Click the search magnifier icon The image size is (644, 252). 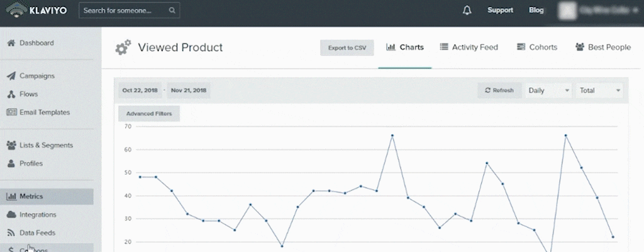pyautogui.click(x=172, y=11)
